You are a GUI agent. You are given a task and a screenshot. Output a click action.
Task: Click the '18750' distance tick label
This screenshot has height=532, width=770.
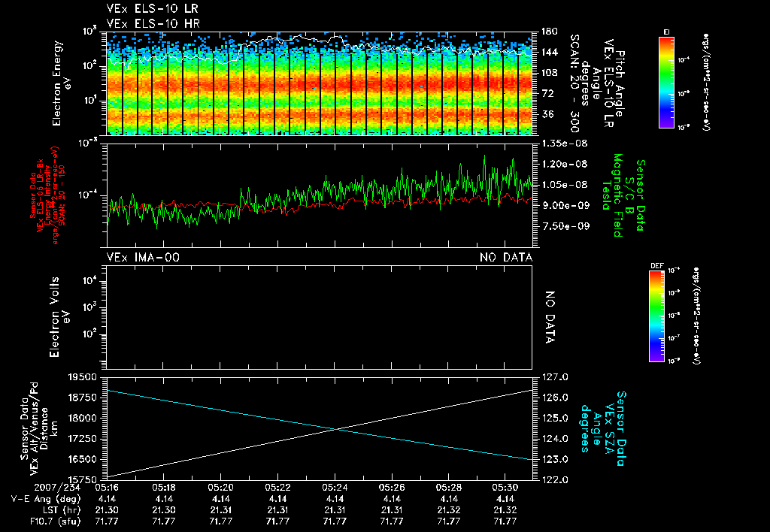pyautogui.click(x=83, y=397)
